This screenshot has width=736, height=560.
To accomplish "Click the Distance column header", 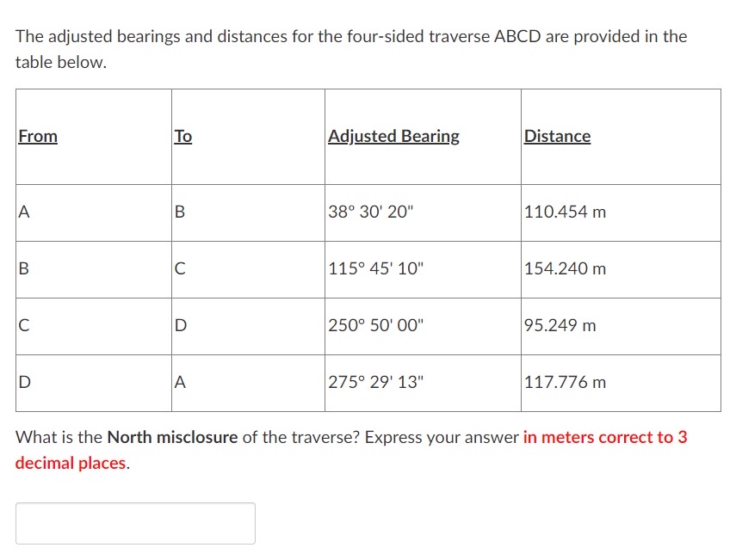I will click(557, 136).
